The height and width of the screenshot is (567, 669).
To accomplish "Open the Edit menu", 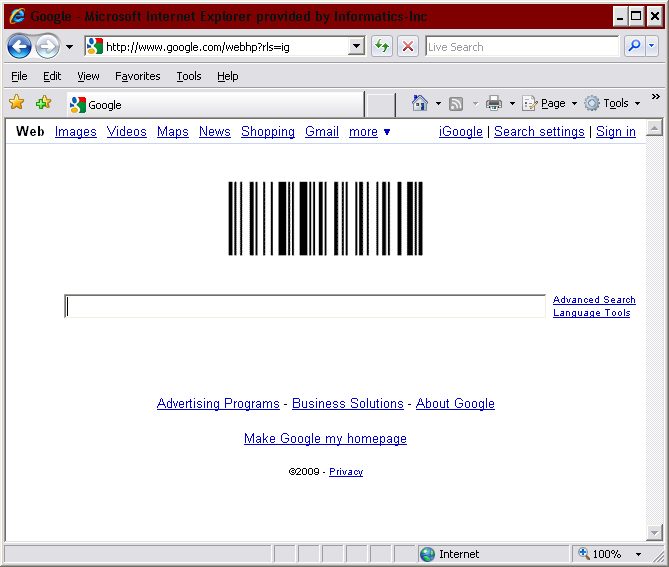I will [52, 76].
